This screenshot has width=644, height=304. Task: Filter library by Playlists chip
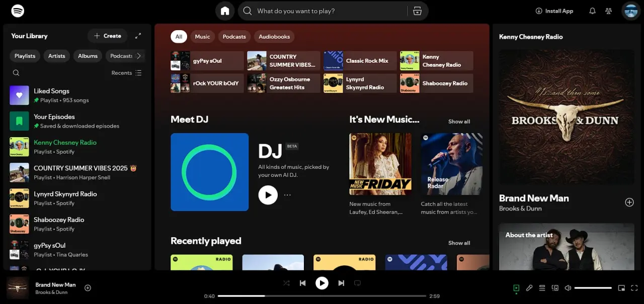[x=25, y=56]
